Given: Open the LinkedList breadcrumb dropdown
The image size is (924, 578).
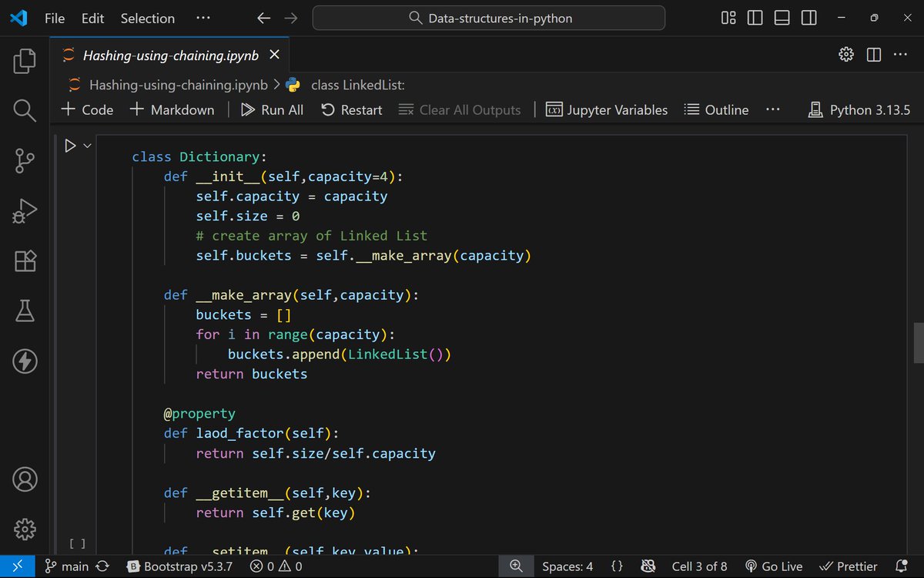Looking at the screenshot, I should click(x=359, y=85).
